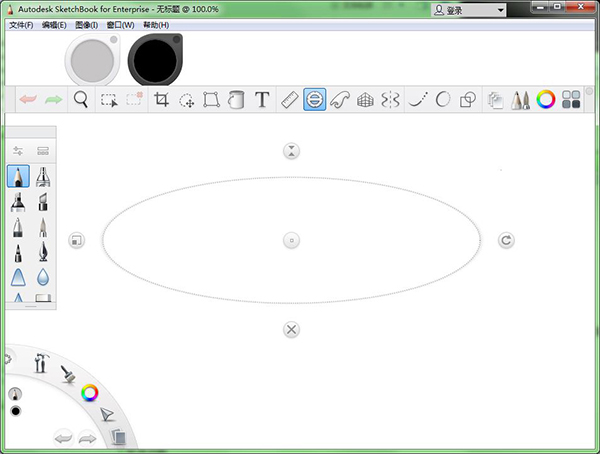Expand the brush palette bottom grip
The width and height of the screenshot is (600, 454).
(31, 306)
